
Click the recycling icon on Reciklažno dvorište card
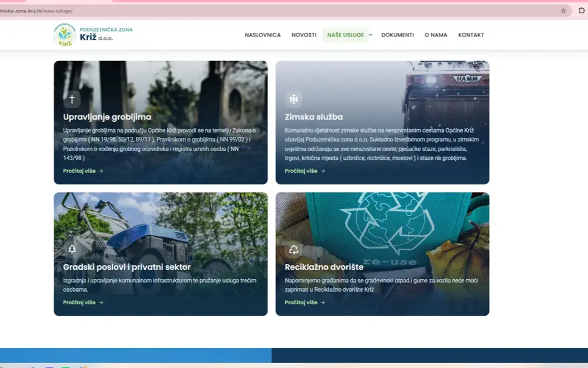point(293,249)
